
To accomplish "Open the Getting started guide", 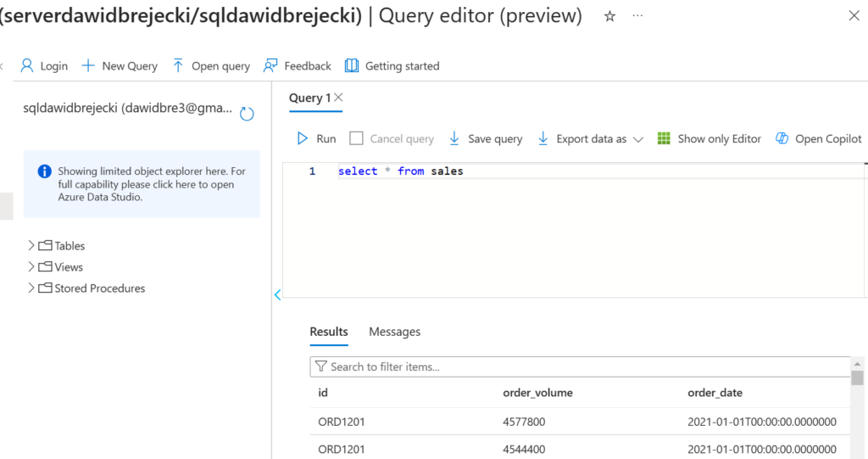I will [392, 66].
